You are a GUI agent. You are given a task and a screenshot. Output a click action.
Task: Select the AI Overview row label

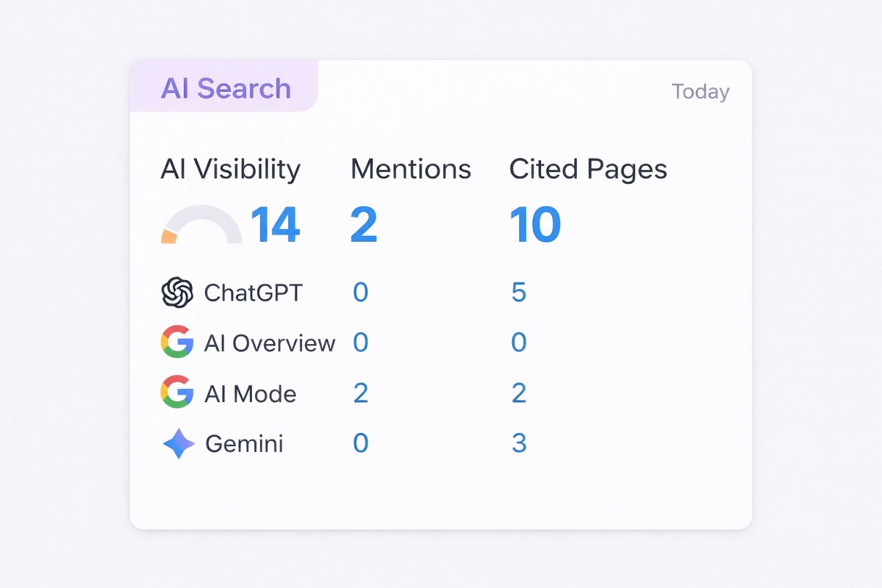(270, 343)
